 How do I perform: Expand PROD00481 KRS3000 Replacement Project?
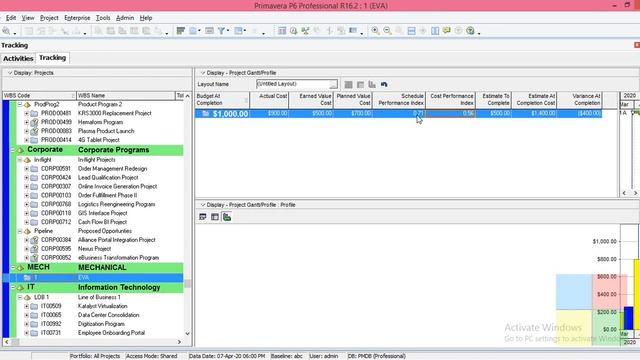[x=27, y=113]
